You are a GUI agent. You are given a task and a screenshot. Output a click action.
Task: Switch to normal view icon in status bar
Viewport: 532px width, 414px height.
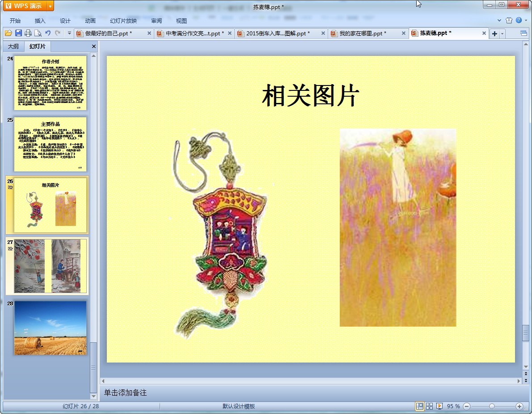(420, 406)
